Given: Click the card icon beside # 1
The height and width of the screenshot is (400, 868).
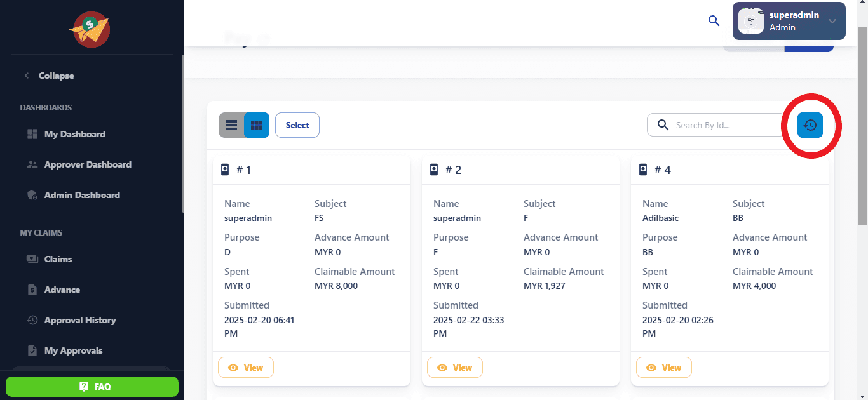Looking at the screenshot, I should 225,170.
